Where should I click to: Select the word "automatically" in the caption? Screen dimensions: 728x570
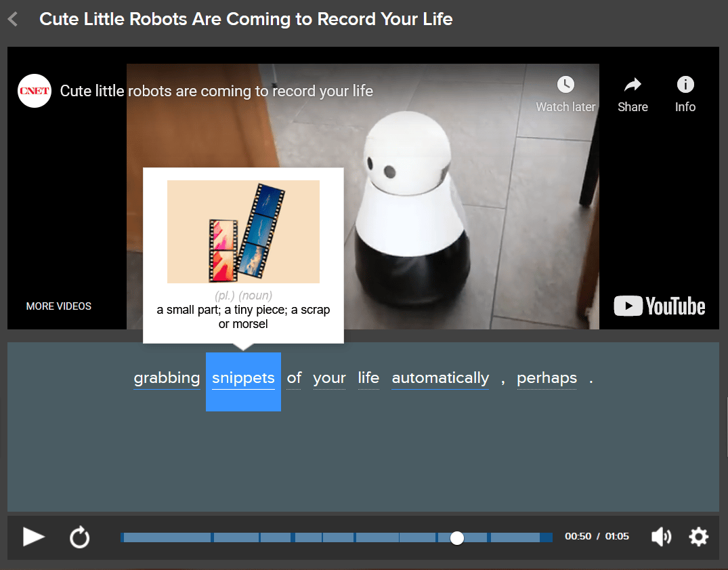tap(440, 378)
